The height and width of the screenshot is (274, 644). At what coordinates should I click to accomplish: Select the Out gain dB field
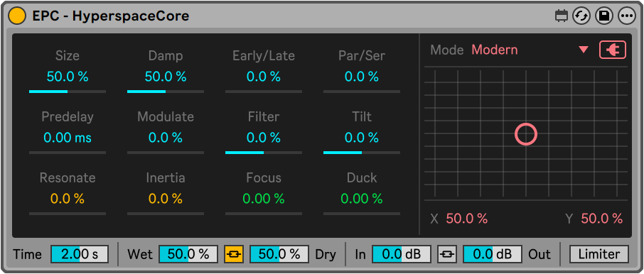(x=493, y=254)
